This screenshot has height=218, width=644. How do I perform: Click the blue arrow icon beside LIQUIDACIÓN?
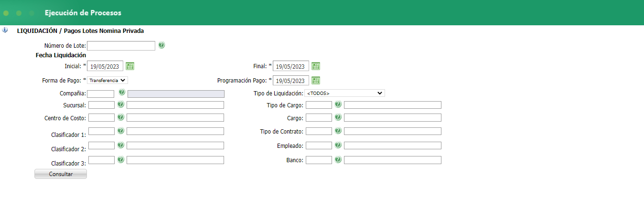[5, 30]
